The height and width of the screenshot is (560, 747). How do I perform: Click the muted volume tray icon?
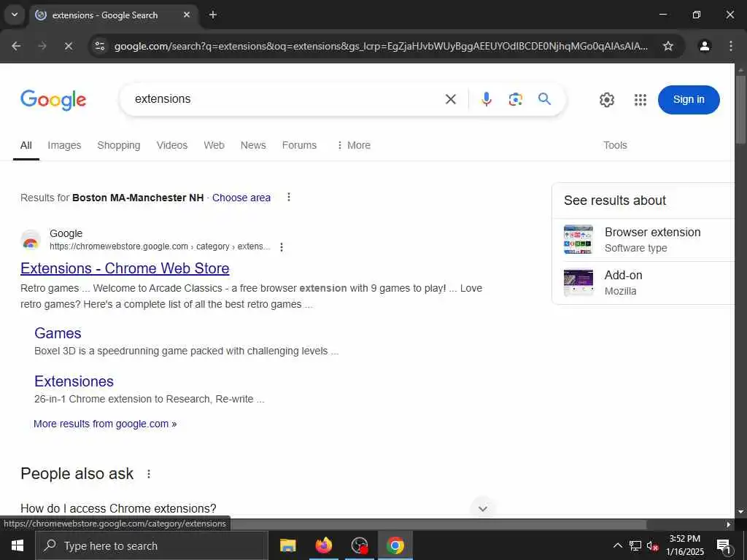(x=652, y=545)
